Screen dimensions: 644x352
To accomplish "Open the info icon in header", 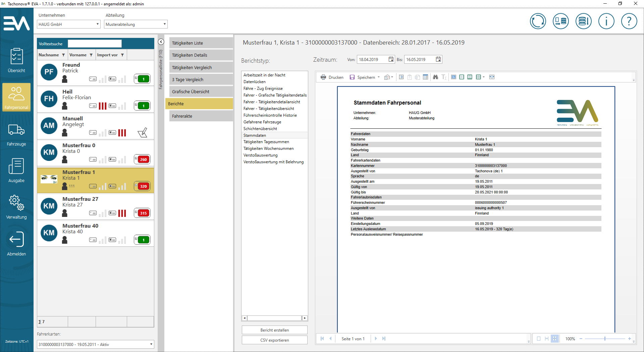I will [x=606, y=21].
